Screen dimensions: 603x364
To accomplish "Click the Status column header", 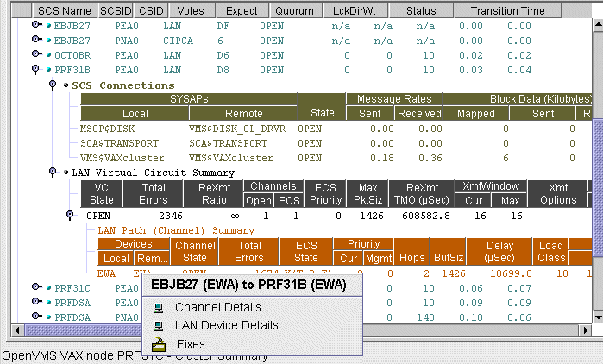I will click(421, 11).
